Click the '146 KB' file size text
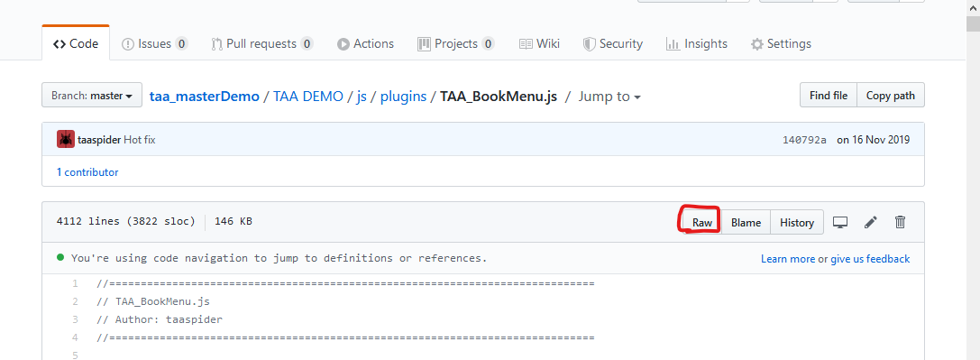Screen dimensions: 980x360 [x=234, y=221]
